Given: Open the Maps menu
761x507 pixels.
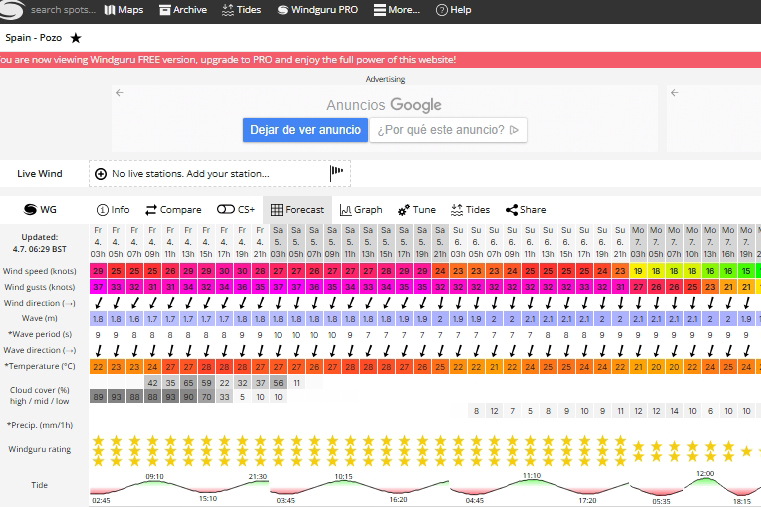Looking at the screenshot, I should coord(124,10).
